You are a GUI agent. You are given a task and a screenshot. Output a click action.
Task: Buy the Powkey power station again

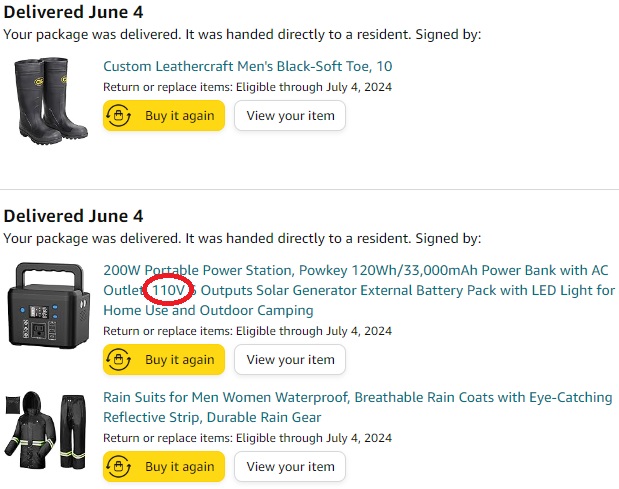(164, 360)
